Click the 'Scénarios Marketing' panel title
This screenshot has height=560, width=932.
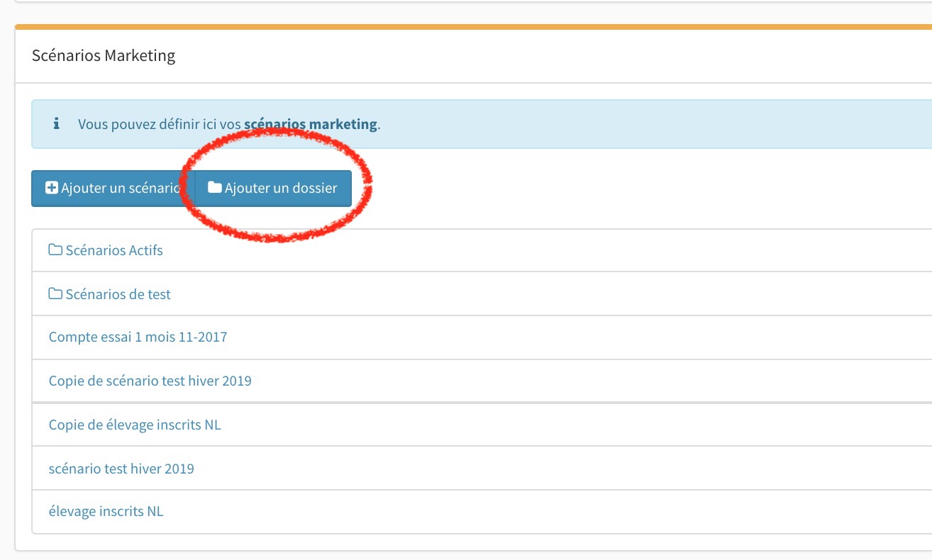click(104, 56)
